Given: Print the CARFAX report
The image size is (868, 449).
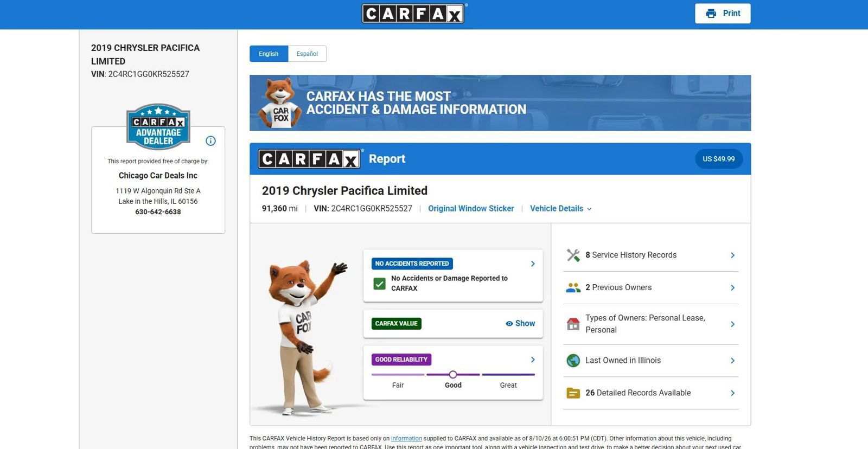Looking at the screenshot, I should [x=723, y=14].
